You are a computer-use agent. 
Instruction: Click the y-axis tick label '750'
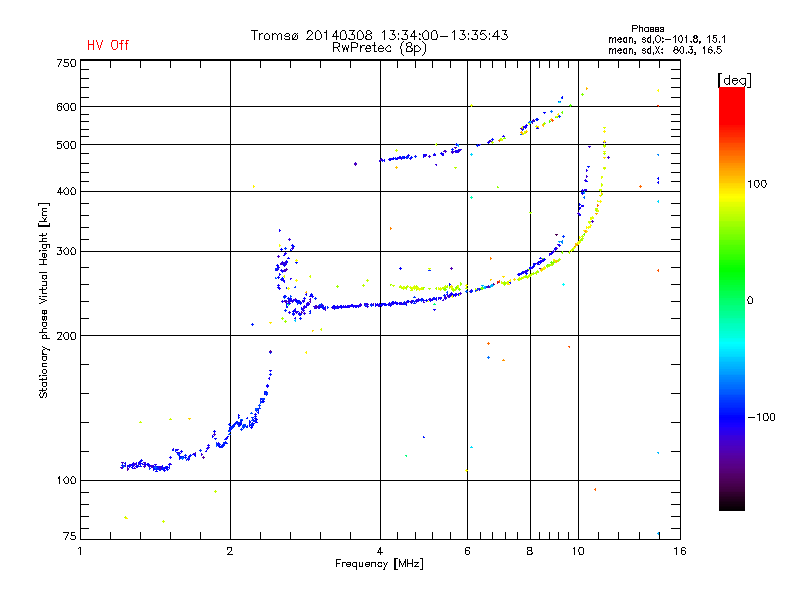click(x=66, y=63)
